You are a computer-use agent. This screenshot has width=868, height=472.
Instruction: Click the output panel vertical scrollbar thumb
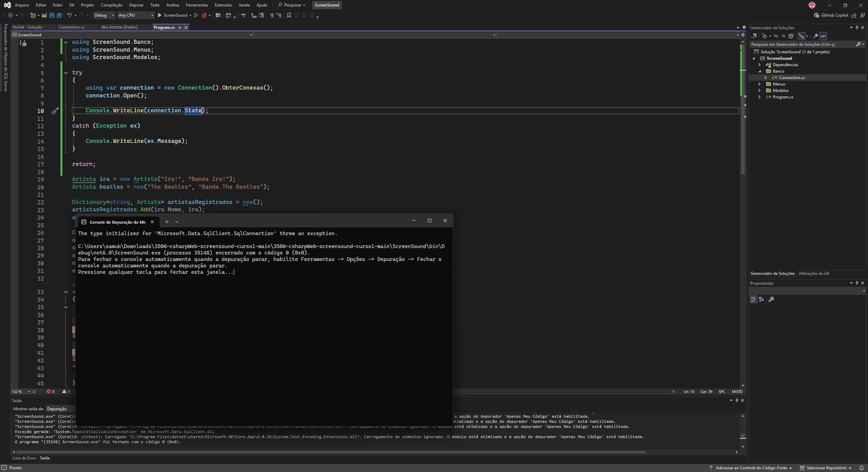tap(743, 436)
